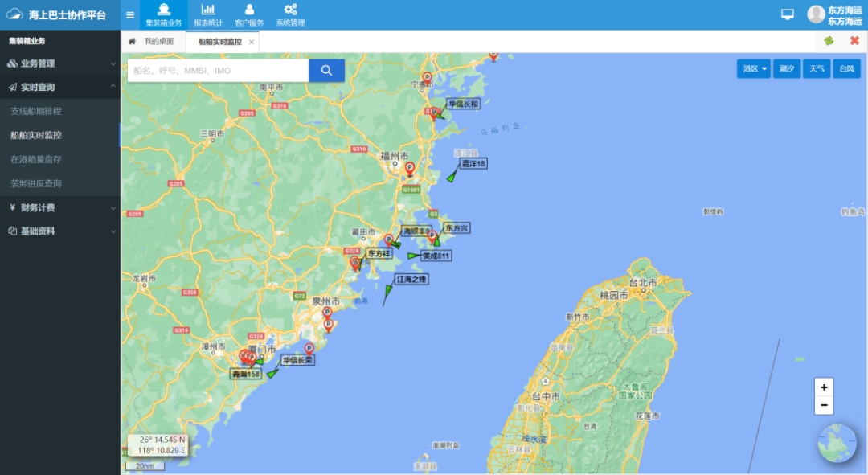Zoom in on the map
This screenshot has width=868, height=475.
[x=824, y=387]
